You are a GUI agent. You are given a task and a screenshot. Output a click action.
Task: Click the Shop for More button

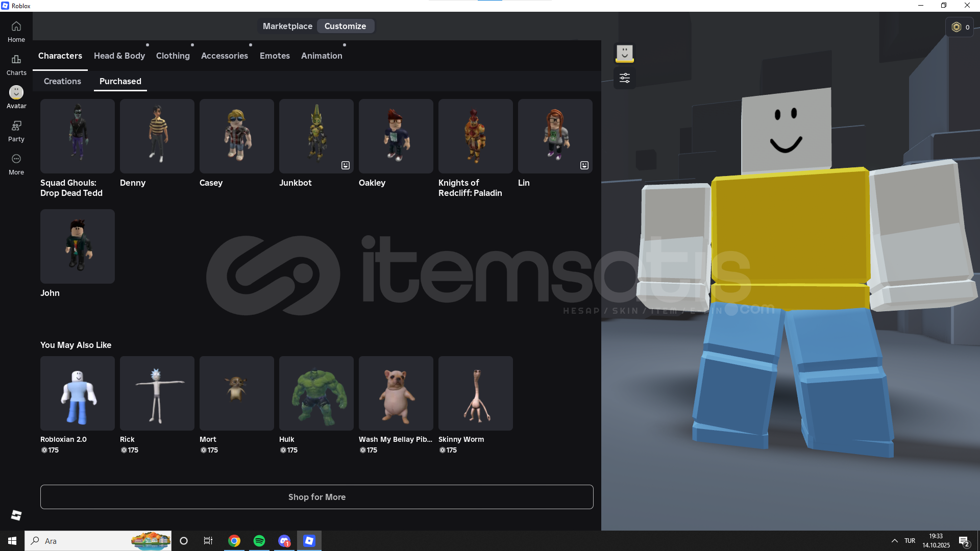pos(316,497)
